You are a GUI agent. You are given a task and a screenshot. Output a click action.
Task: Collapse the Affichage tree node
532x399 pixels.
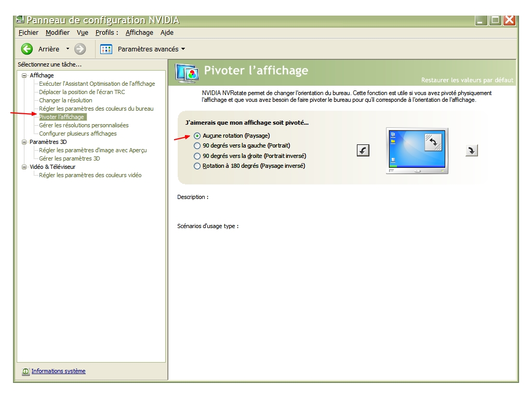pos(24,75)
